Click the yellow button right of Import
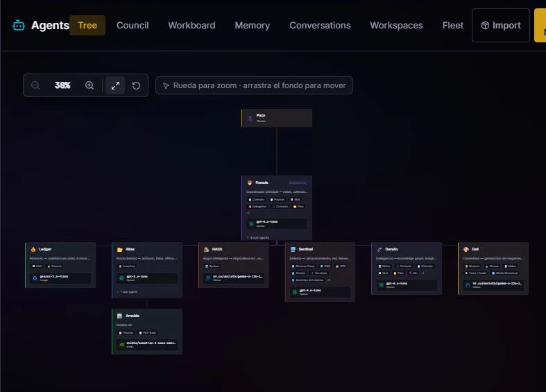Screen dimensions: 546x392 tap(540, 26)
